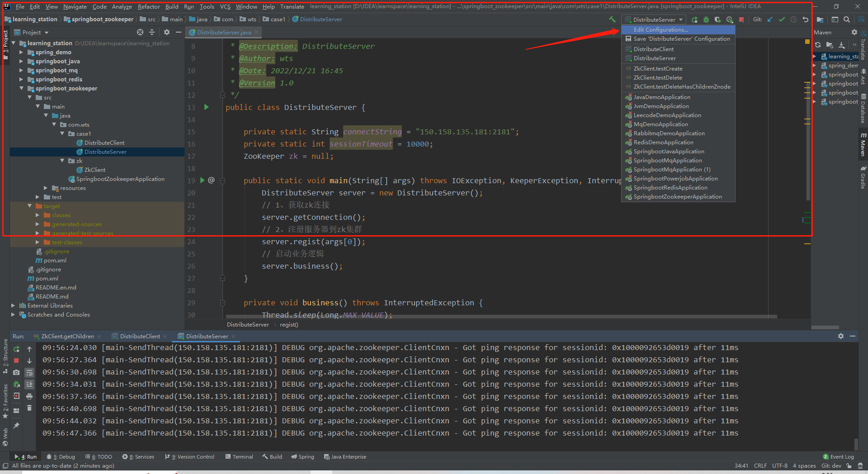Toggle the Ant side tool window button

pyautogui.click(x=863, y=77)
